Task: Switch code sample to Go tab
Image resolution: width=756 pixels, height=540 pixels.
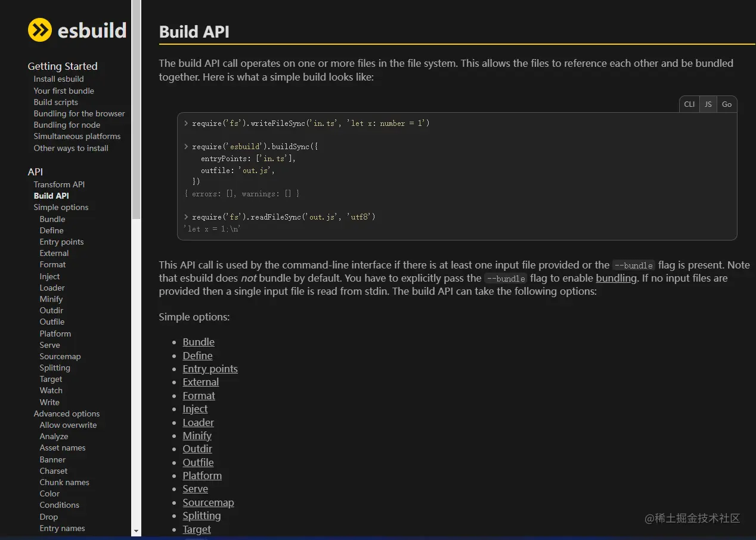Action: [x=727, y=104]
